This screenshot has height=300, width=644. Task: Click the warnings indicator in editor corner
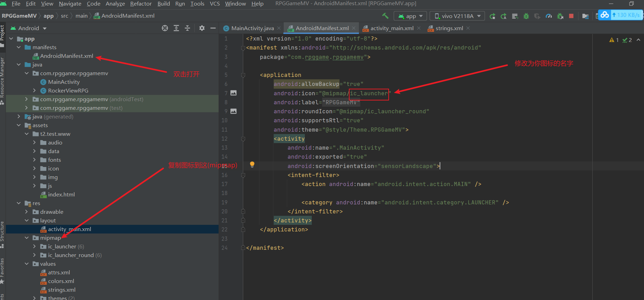[x=614, y=40]
